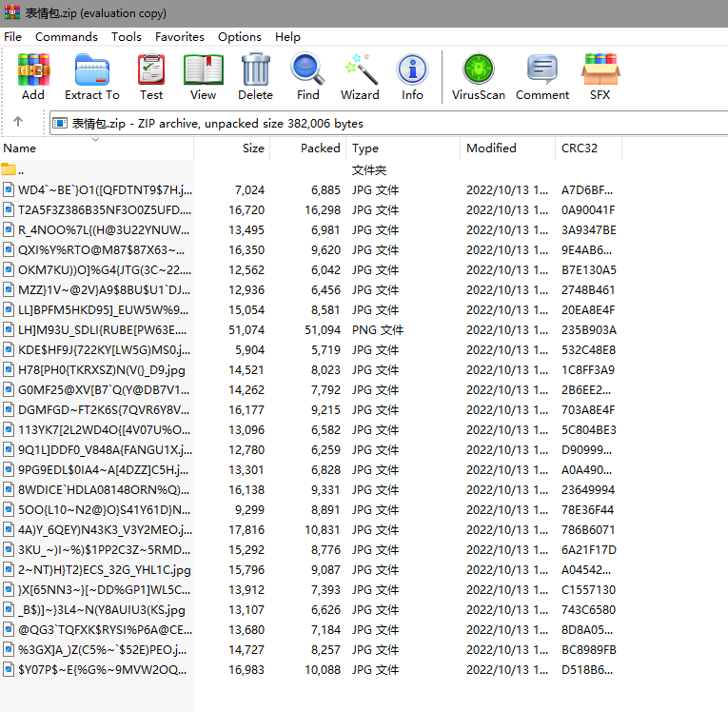The width and height of the screenshot is (728, 712).
Task: Sort by the Modified column header
Action: pos(507,148)
